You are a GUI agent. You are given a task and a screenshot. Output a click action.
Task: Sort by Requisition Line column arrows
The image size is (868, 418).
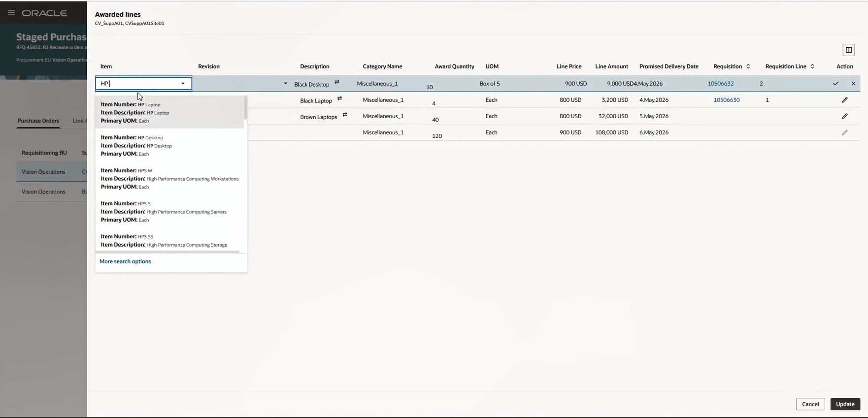[812, 66]
